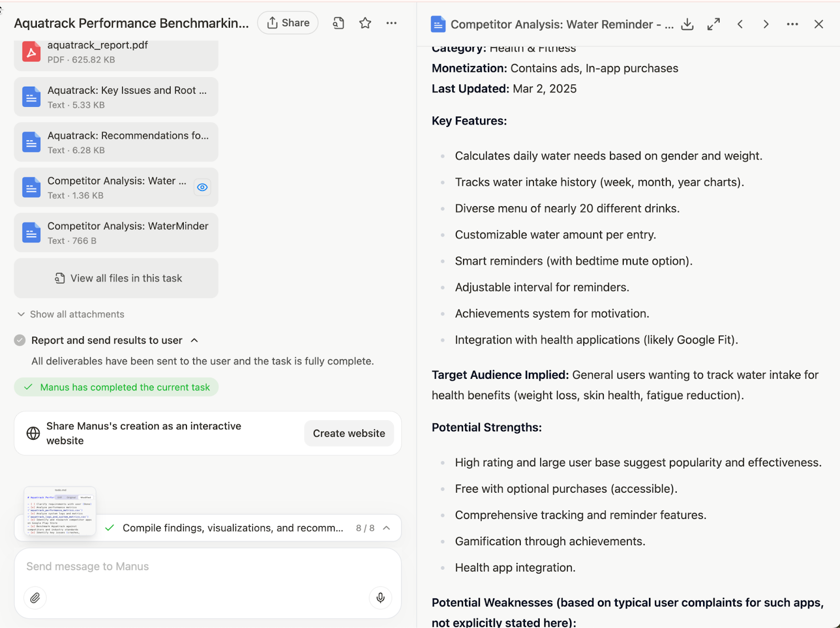Open the task more options menu
840x628 pixels.
[392, 23]
